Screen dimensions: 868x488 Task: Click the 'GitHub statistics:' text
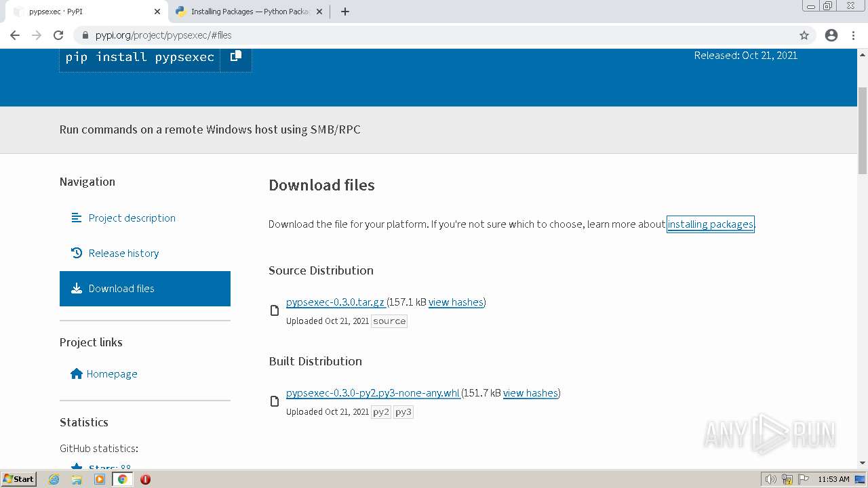point(99,449)
